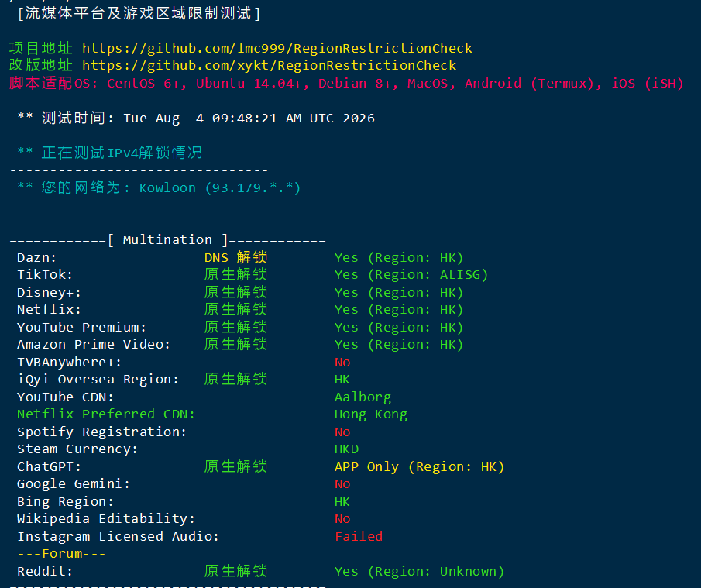Click the Dazn DNS 解锁 status text
Image resolution: width=701 pixels, height=588 pixels.
236,257
